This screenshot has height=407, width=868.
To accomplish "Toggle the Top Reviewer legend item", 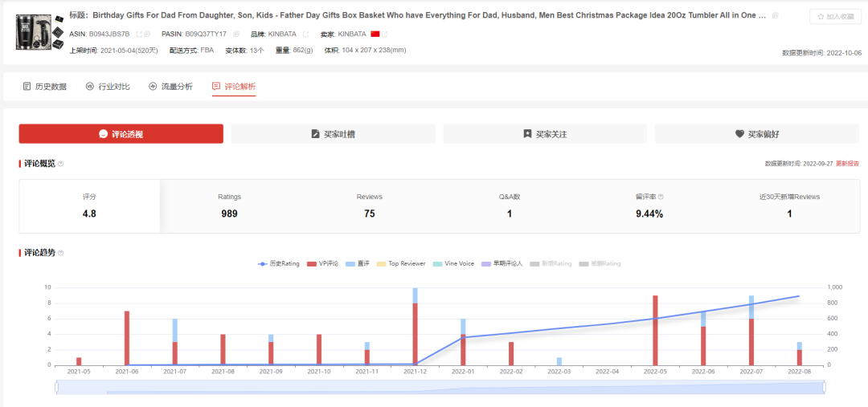I will click(x=401, y=264).
